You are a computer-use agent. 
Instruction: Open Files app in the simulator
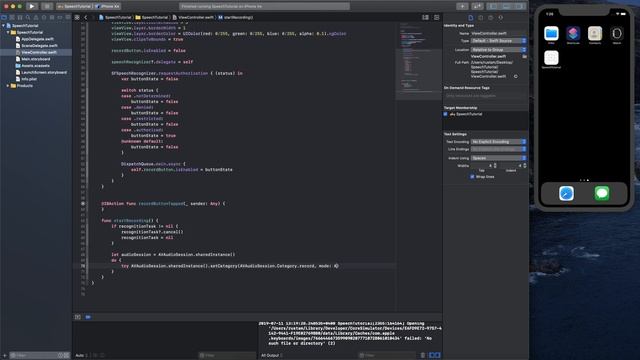[551, 33]
